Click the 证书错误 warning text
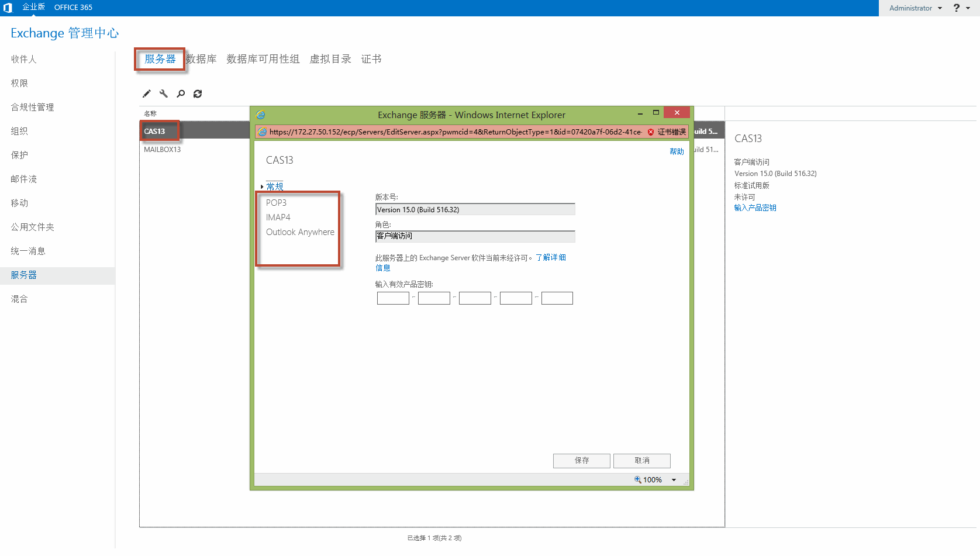The width and height of the screenshot is (980, 556). [x=671, y=132]
